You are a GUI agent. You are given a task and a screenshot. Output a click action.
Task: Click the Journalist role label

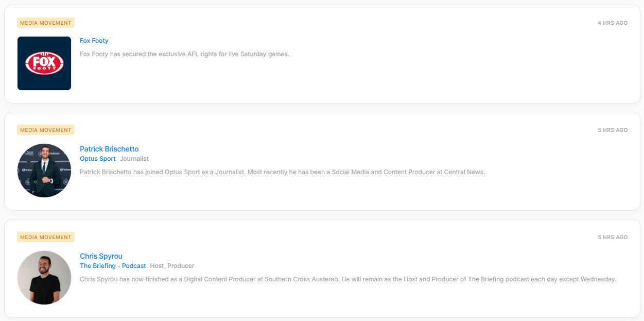point(134,159)
